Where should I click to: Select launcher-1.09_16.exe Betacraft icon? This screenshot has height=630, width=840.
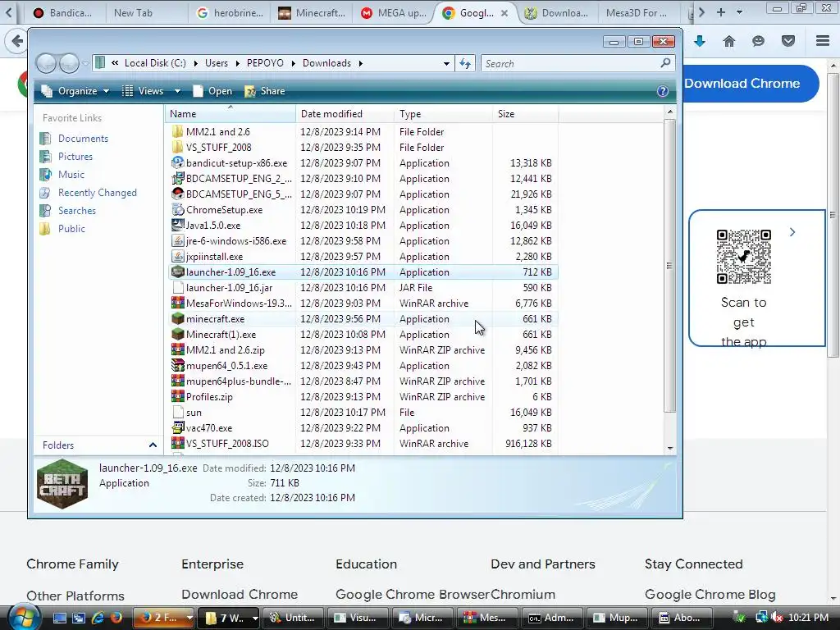tap(178, 272)
